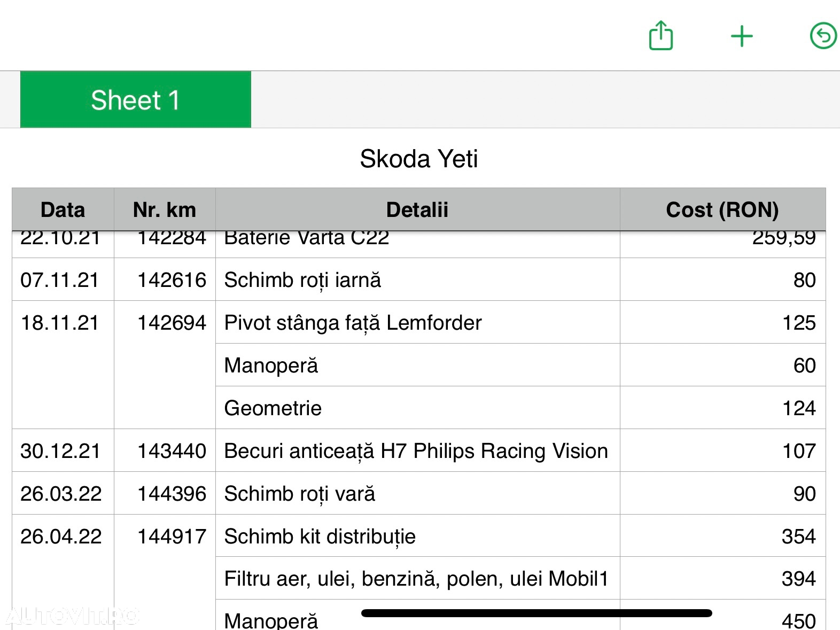This screenshot has height=630, width=840.
Task: Select the Skoda Yeti table title
Action: (x=419, y=159)
